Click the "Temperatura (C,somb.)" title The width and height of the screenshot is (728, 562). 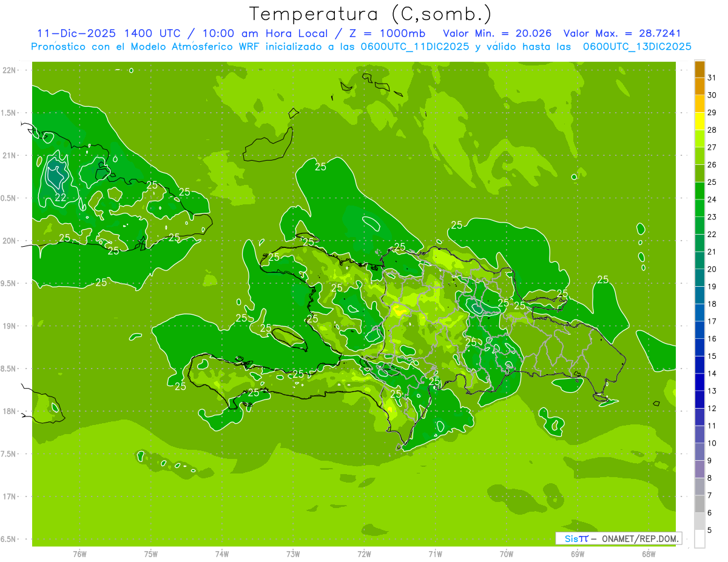coord(371,14)
